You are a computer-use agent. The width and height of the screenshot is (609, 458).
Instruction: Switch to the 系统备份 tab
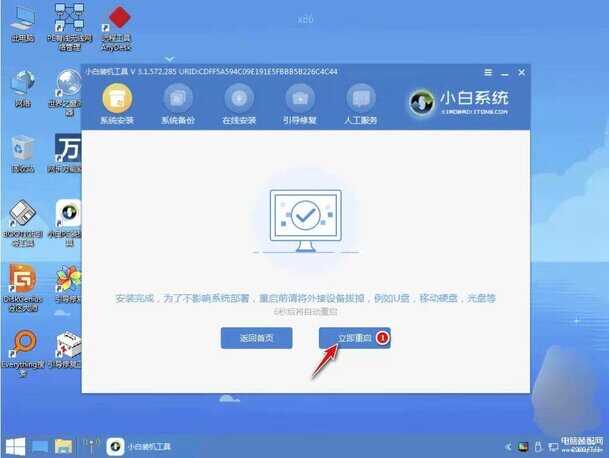pyautogui.click(x=178, y=104)
